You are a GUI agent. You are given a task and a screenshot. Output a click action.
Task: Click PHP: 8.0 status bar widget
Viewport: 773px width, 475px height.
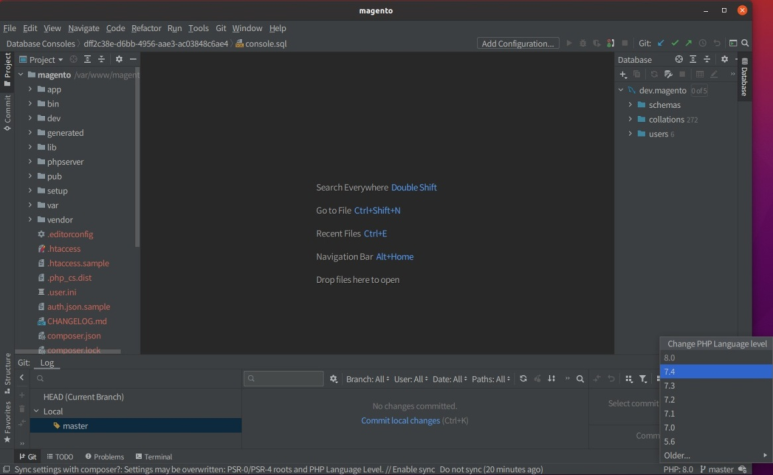[x=678, y=469]
